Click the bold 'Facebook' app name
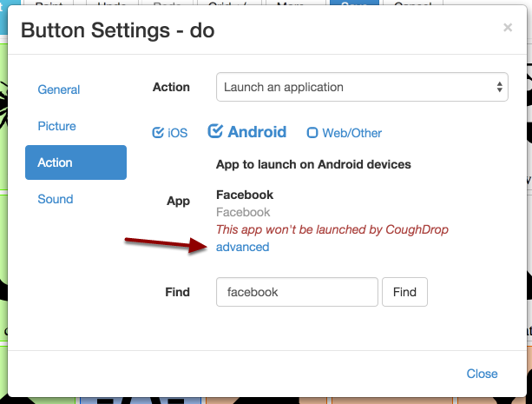This screenshot has width=532, height=404. point(245,195)
